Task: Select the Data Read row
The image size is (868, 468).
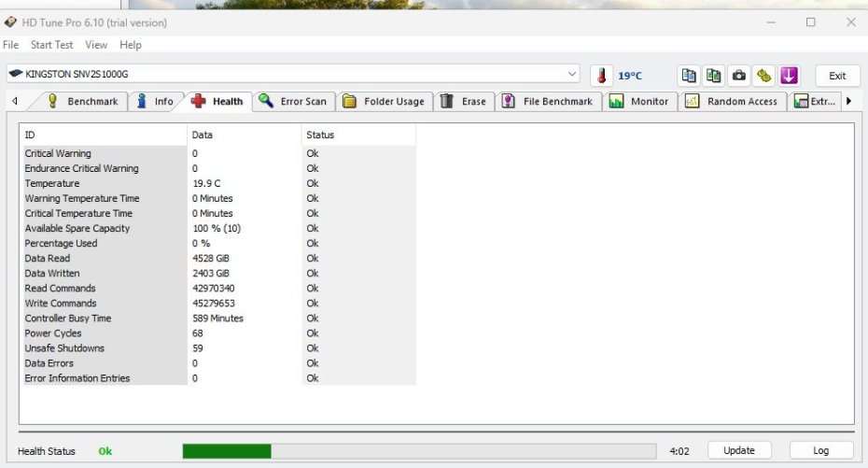Action: (x=218, y=258)
